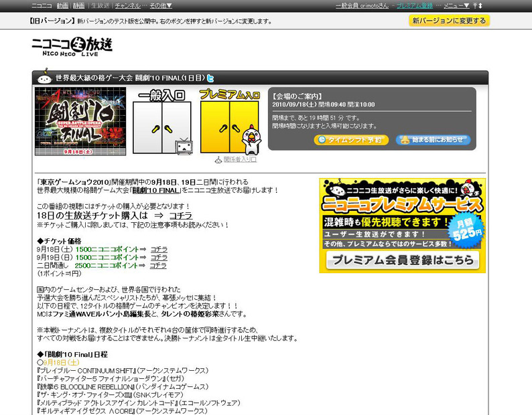The height and width of the screenshot is (415, 532).
Task: Click プレミアム会員登録はこちら button
Action: (x=403, y=260)
